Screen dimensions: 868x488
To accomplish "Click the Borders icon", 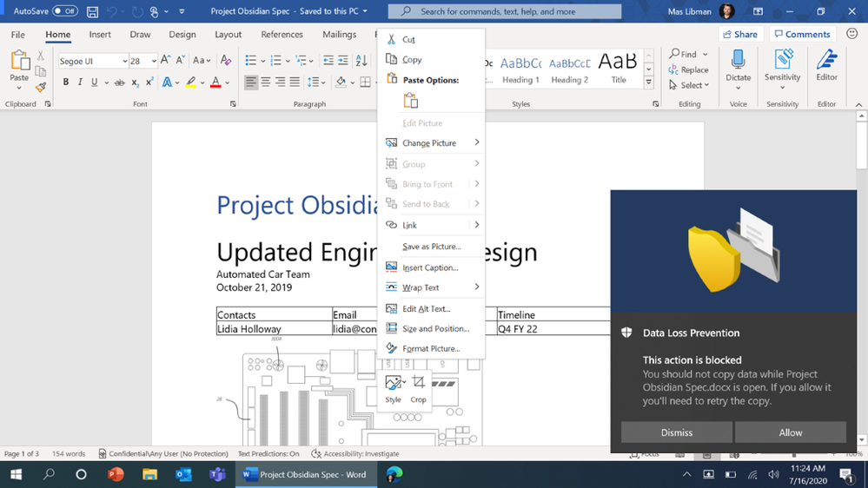I will point(365,82).
